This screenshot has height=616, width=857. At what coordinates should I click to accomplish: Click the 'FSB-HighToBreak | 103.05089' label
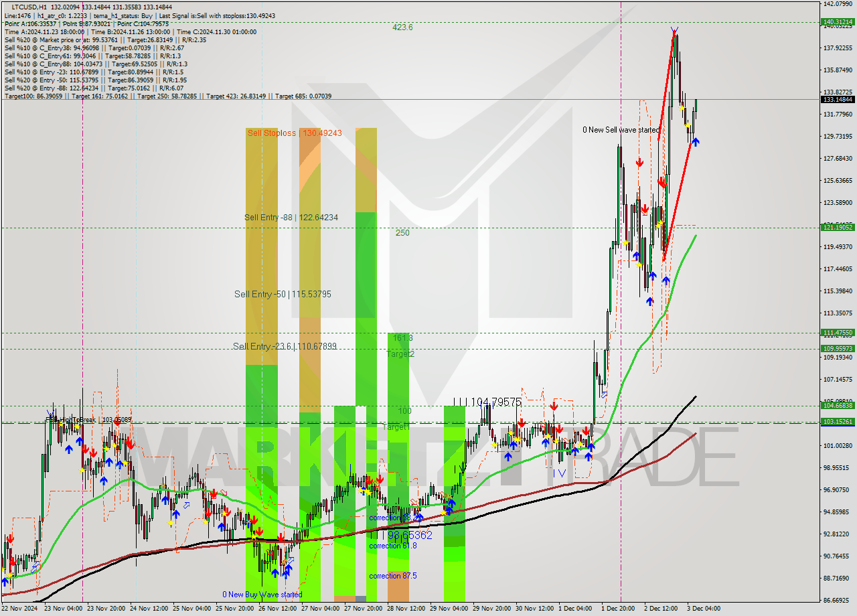point(89,420)
